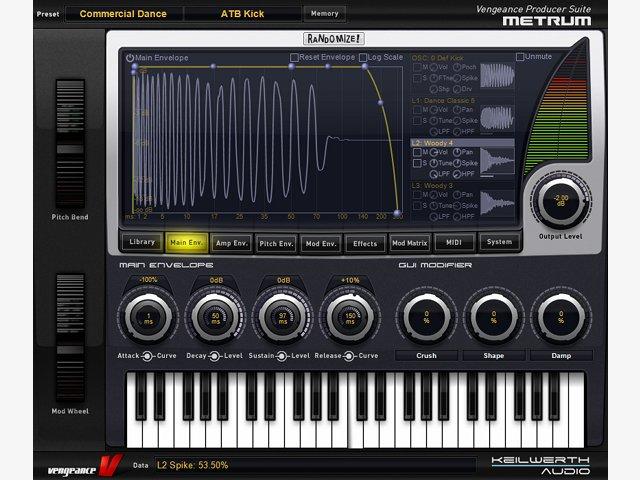Mute the OSC 9 Def Kick layer
This screenshot has height=480, width=640.
417,67
